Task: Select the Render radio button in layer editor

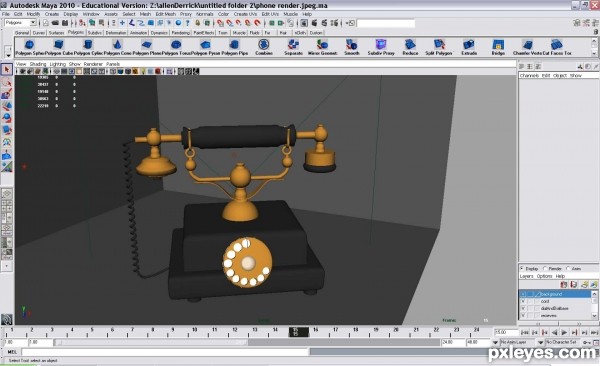Action: 545,268
